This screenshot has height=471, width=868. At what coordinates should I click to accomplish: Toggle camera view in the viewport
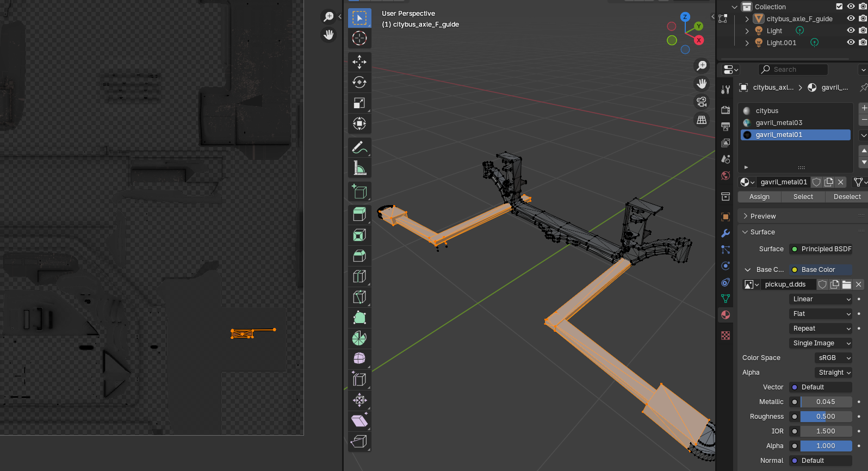point(702,102)
